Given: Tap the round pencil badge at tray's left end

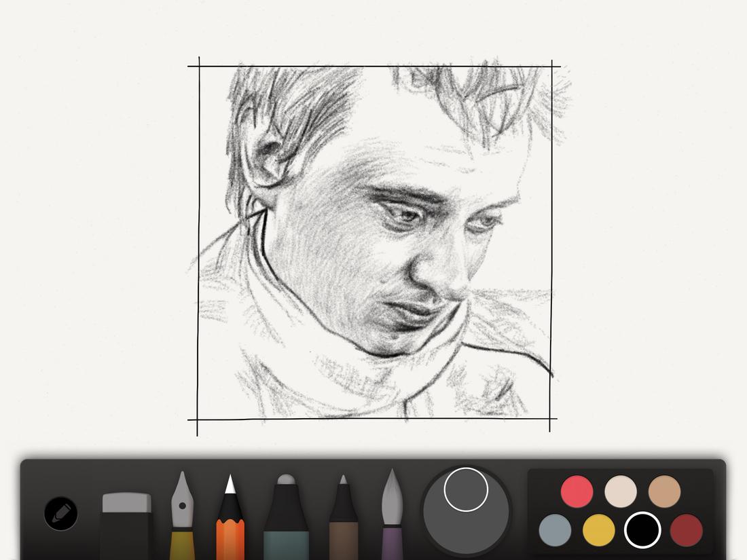Looking at the screenshot, I should [60, 514].
